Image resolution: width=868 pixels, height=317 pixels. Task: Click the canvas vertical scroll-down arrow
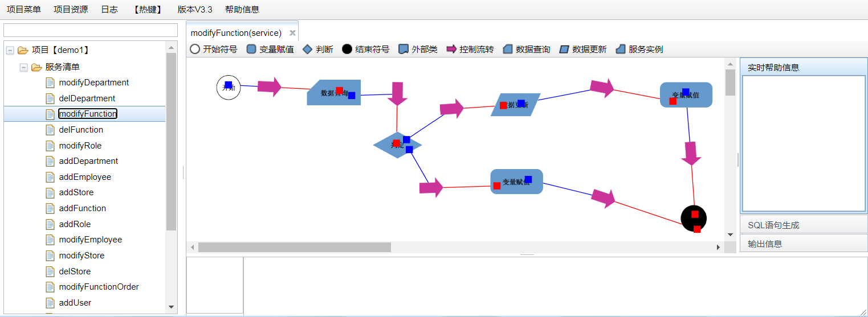coord(730,234)
